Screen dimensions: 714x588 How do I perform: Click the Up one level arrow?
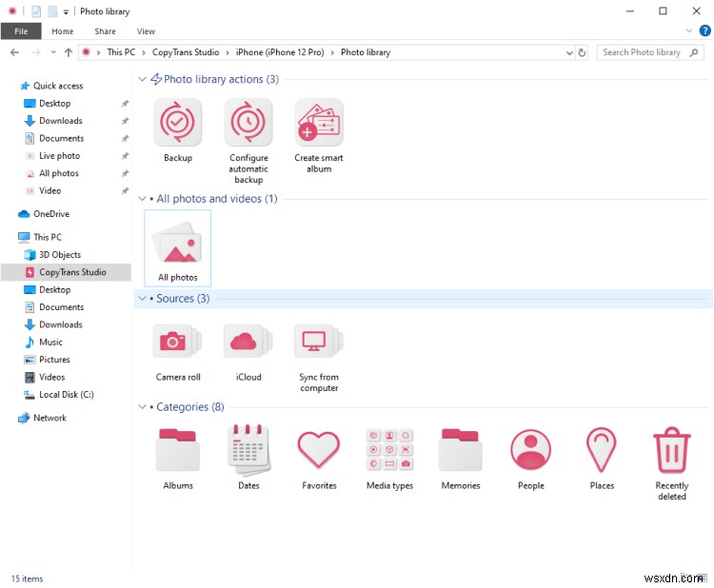tap(69, 52)
